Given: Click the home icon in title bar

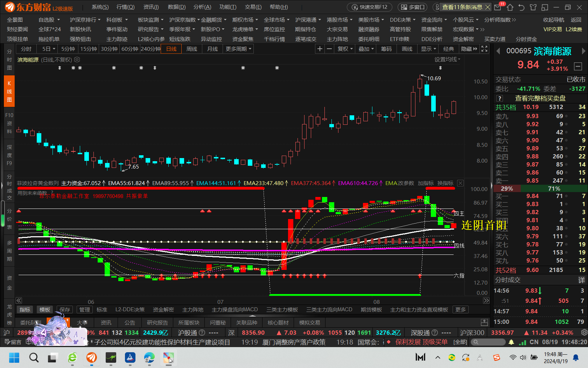Looking at the screenshot, I should (x=510, y=7).
